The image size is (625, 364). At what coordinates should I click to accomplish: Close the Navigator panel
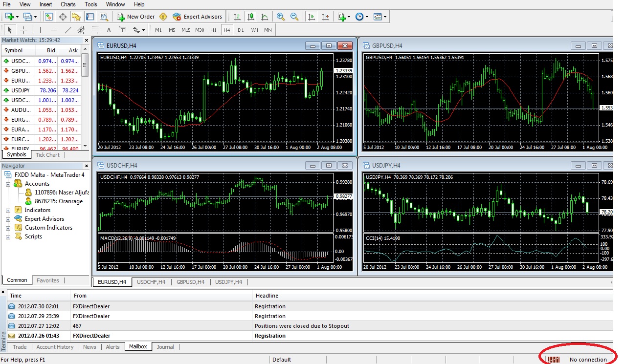[87, 166]
